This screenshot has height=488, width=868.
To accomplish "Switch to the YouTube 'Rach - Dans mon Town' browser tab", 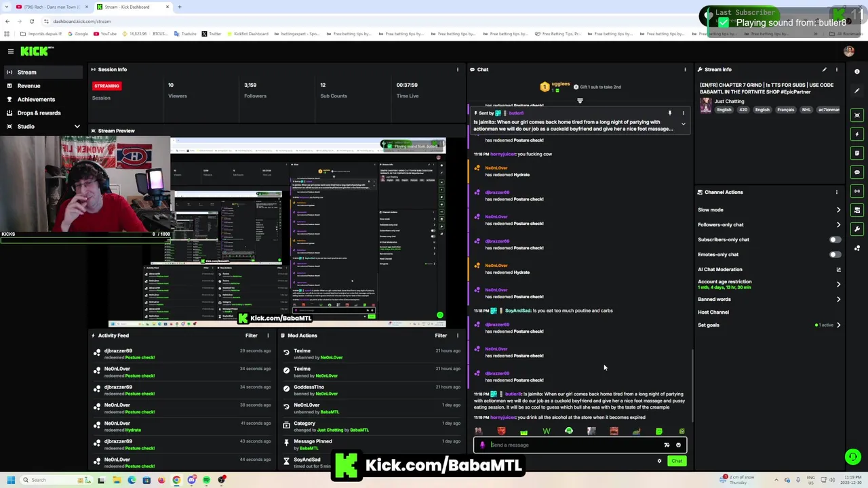I will 53,7.
